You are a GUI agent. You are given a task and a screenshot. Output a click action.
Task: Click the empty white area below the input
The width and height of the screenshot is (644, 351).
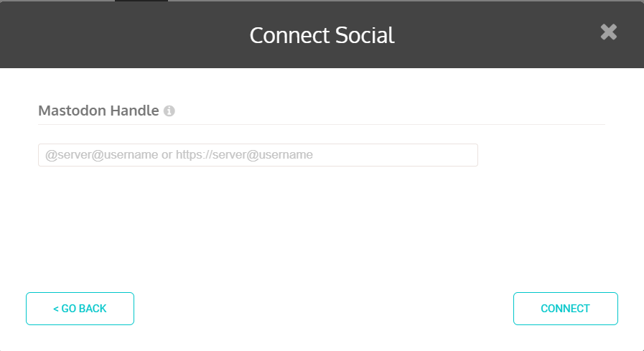click(x=322, y=228)
